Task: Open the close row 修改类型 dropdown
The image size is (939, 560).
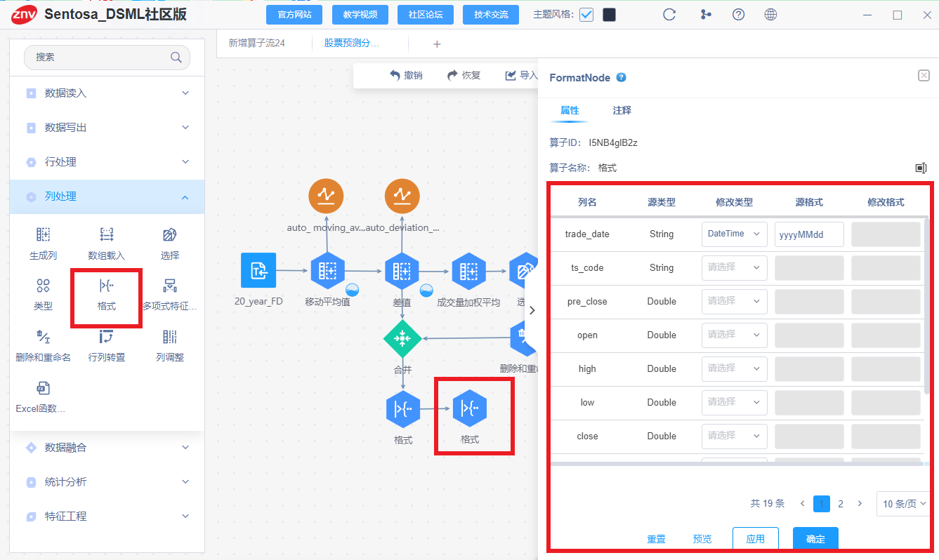Action: point(735,436)
